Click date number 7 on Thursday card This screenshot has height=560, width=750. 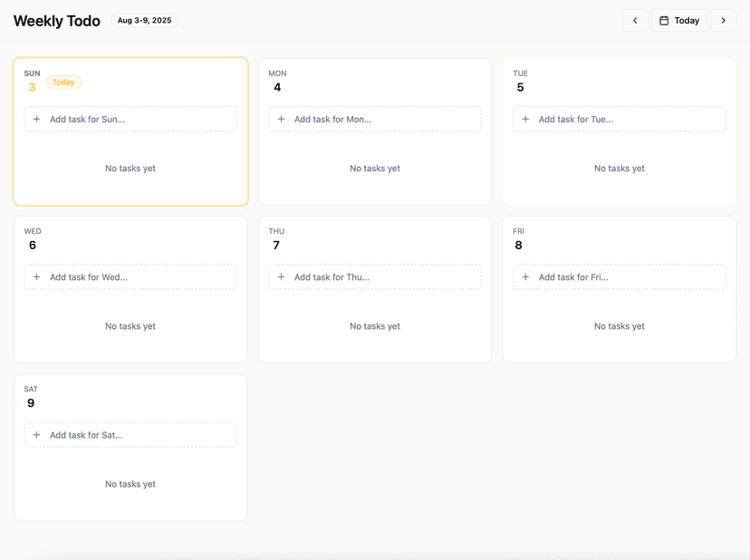(x=276, y=246)
